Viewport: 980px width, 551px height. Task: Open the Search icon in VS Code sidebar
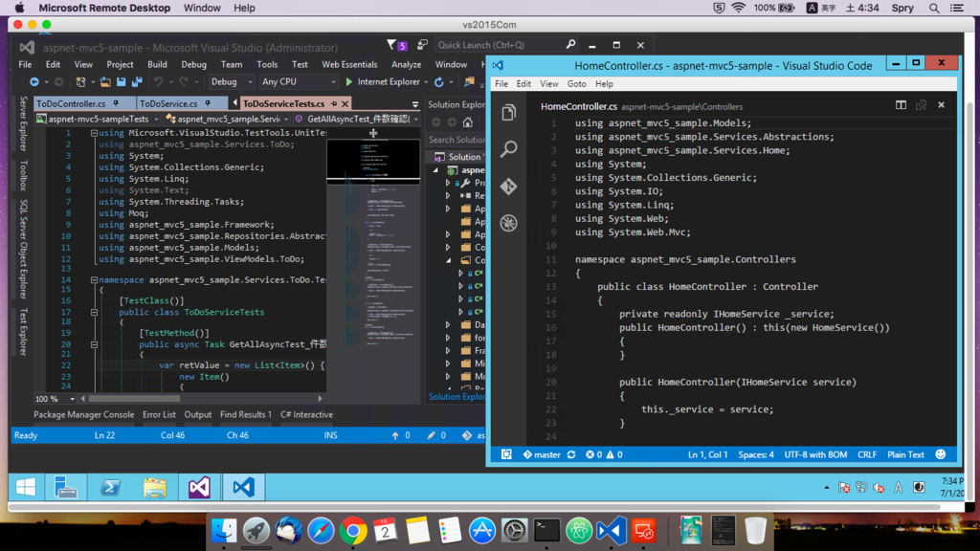click(x=509, y=148)
